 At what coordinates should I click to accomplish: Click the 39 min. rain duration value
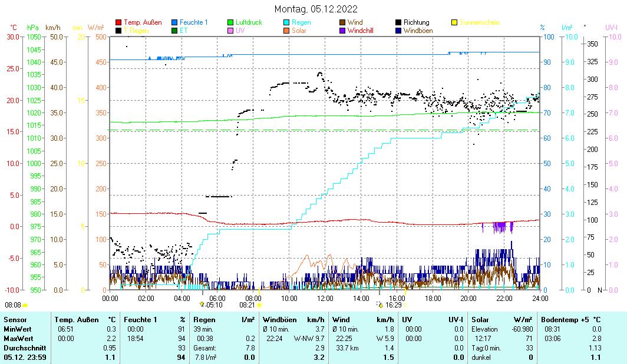coord(203,329)
